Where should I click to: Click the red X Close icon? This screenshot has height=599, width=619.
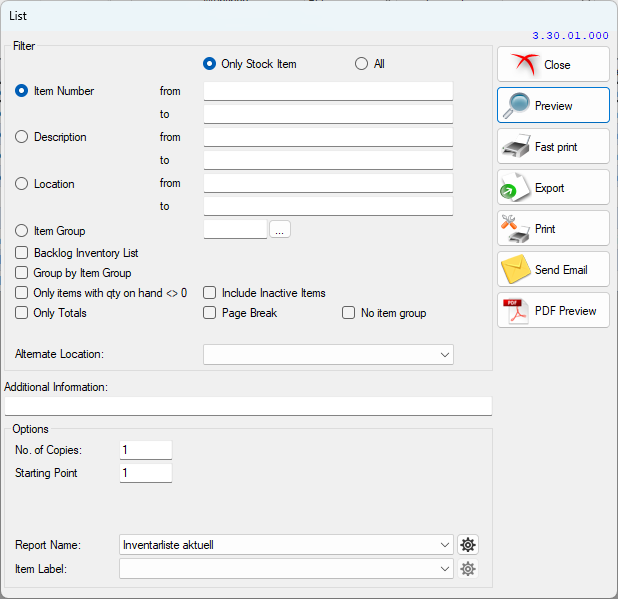click(525, 64)
